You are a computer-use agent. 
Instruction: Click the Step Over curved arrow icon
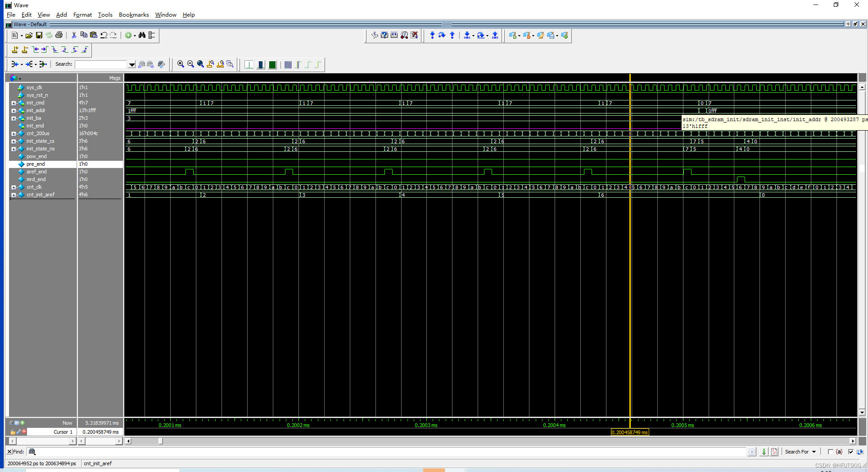click(x=442, y=35)
